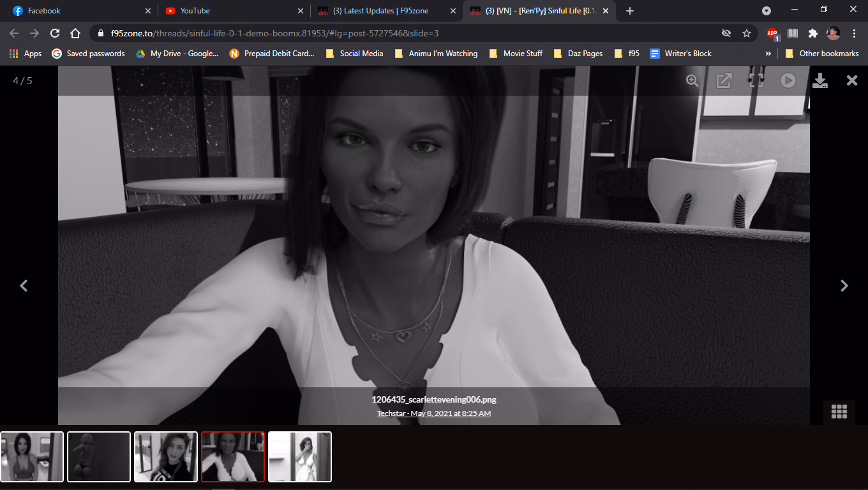Select the Sinful Life thread tab
This screenshot has width=868, height=490.
coord(539,11)
